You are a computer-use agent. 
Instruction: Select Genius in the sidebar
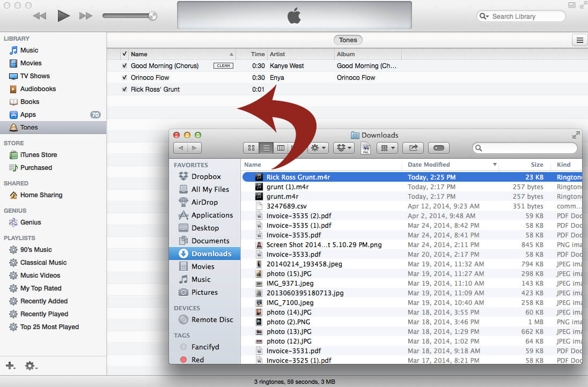point(30,222)
